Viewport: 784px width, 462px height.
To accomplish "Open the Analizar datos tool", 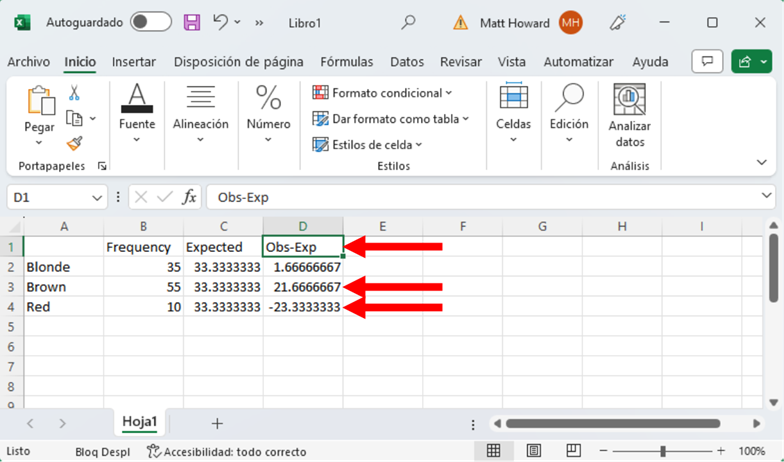I will coord(630,116).
